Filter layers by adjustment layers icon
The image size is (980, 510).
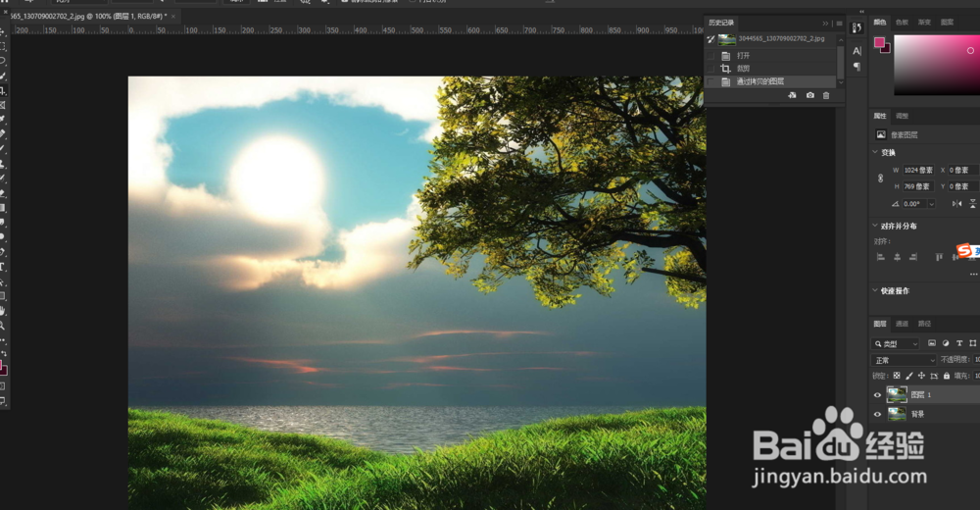click(x=946, y=343)
